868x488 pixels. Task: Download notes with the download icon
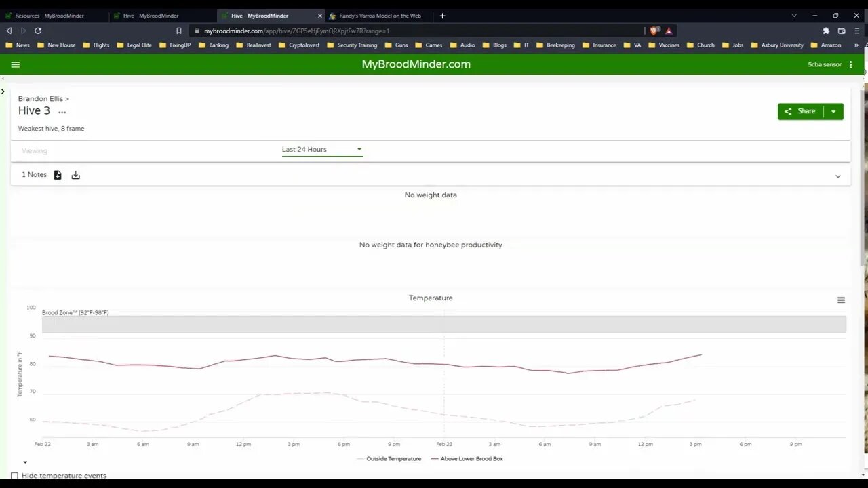click(x=75, y=175)
